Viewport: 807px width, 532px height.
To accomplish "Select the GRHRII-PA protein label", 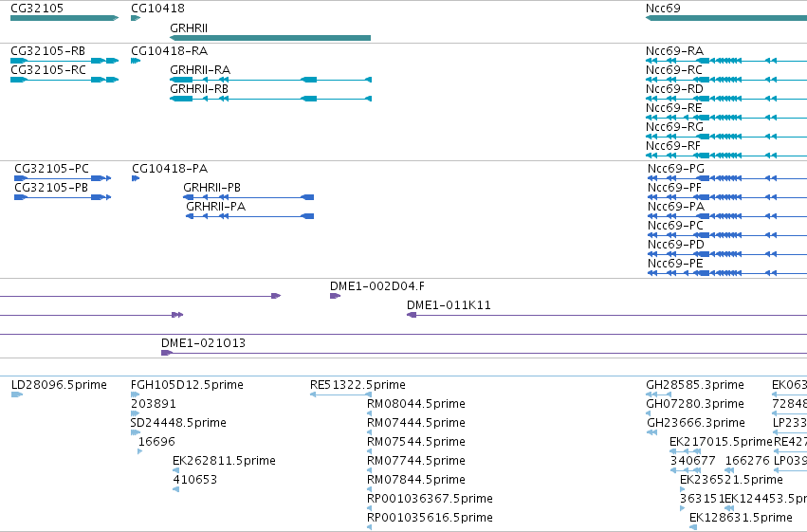I will point(216,207).
